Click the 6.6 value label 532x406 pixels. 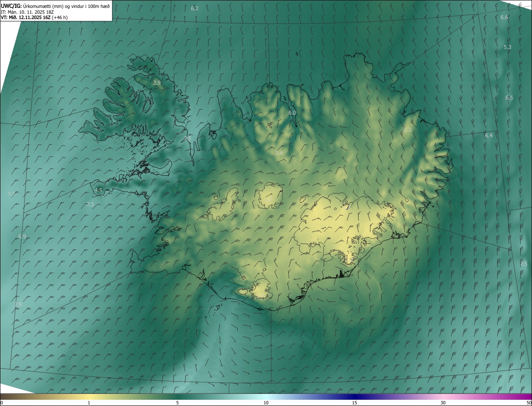[x=504, y=17]
